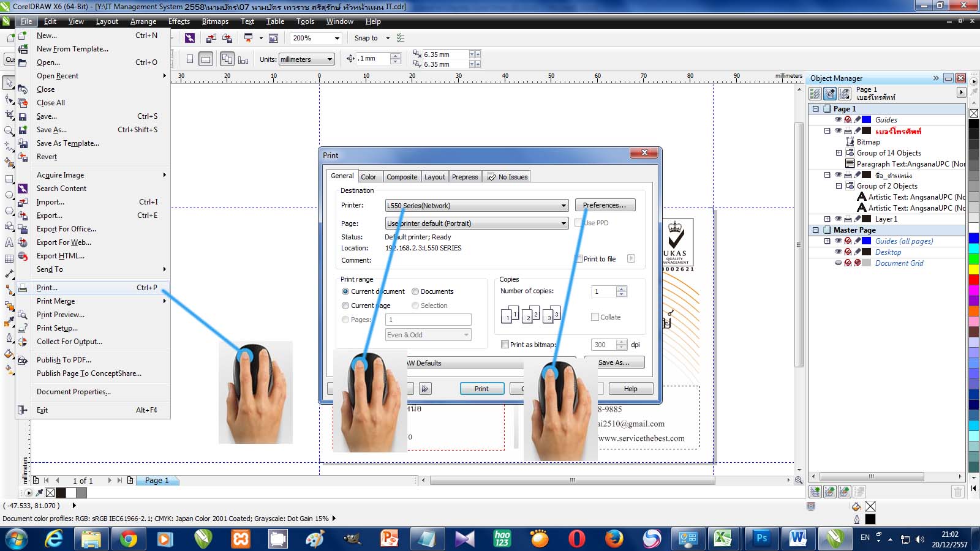
Task: Click the landscape orientation icon
Action: point(206,59)
